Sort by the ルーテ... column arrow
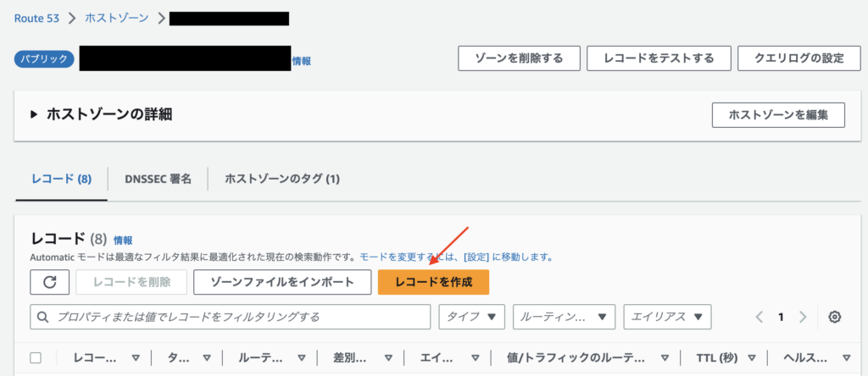868x376 pixels. click(x=301, y=357)
